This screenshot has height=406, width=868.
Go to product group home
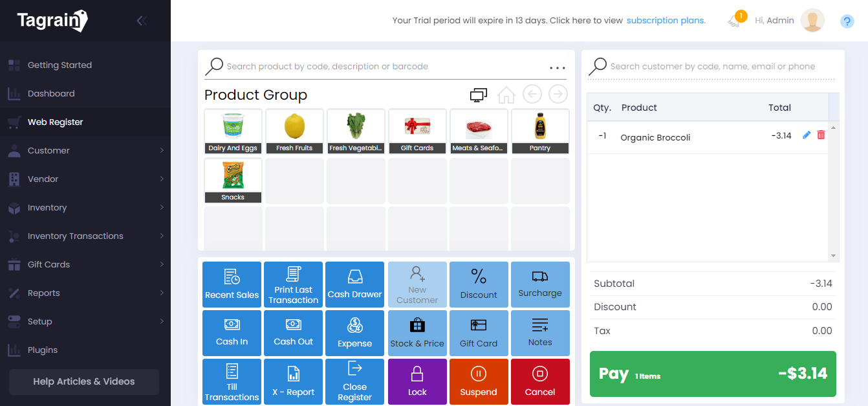tap(506, 95)
